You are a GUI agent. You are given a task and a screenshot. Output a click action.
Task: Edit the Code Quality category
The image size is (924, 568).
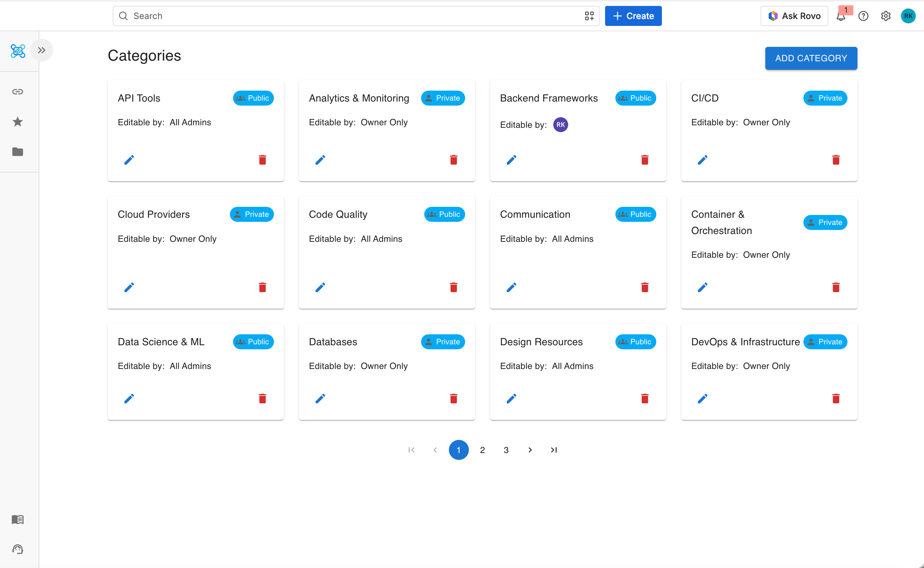[320, 288]
